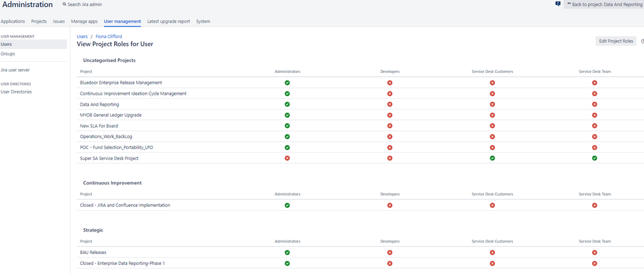Click green Administrators check for Closed - JIRA and Confluence
This screenshot has width=644, height=274.
tap(287, 205)
